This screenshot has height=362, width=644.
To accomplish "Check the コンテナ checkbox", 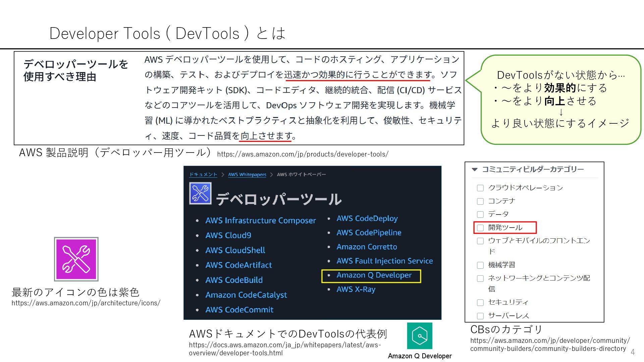I will [x=480, y=201].
